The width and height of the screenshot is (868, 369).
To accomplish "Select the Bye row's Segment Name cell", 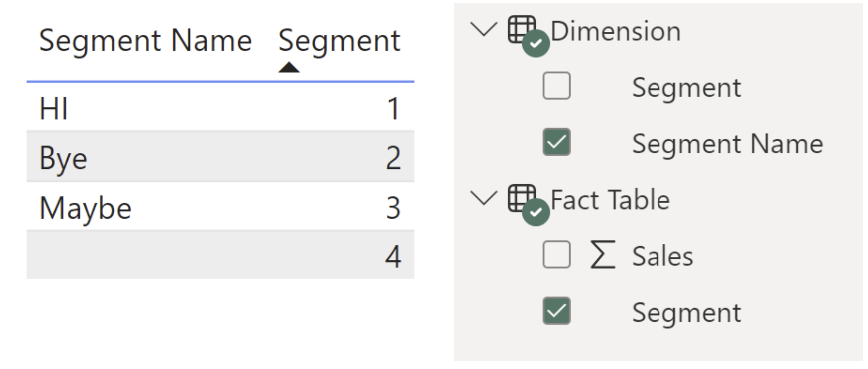I will [63, 158].
